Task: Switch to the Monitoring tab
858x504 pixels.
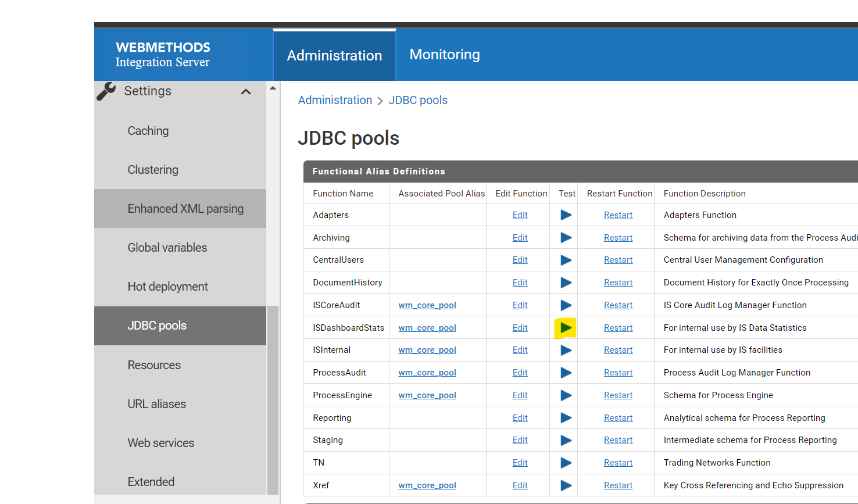Action: 444,54
